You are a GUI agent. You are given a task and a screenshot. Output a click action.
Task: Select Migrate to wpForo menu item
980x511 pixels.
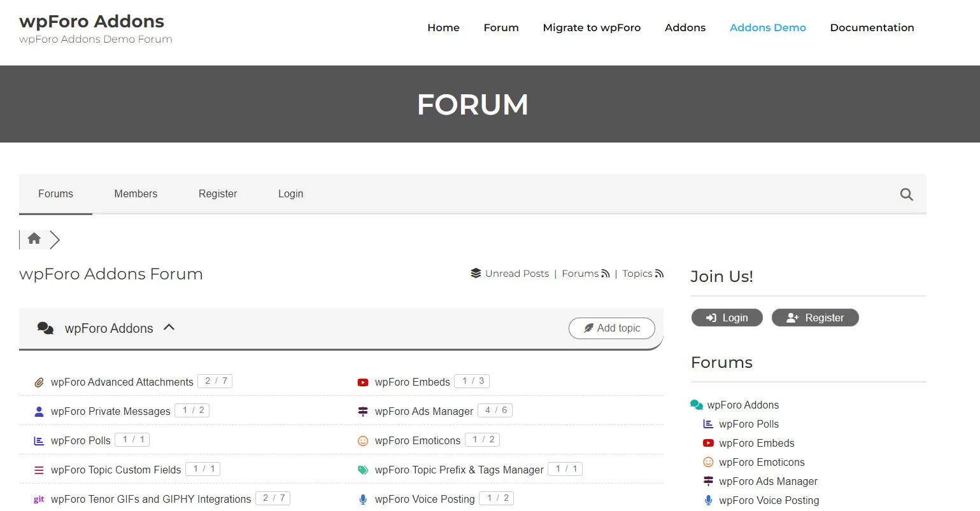[x=592, y=28]
